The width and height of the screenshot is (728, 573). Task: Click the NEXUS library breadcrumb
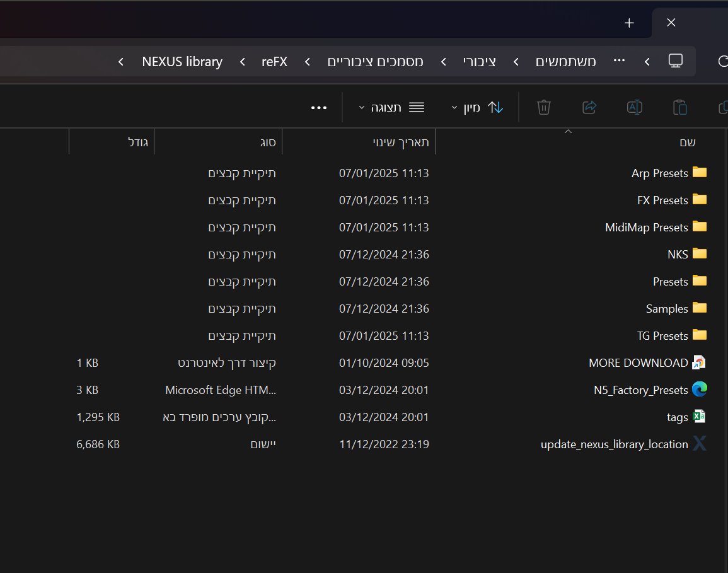pos(182,62)
